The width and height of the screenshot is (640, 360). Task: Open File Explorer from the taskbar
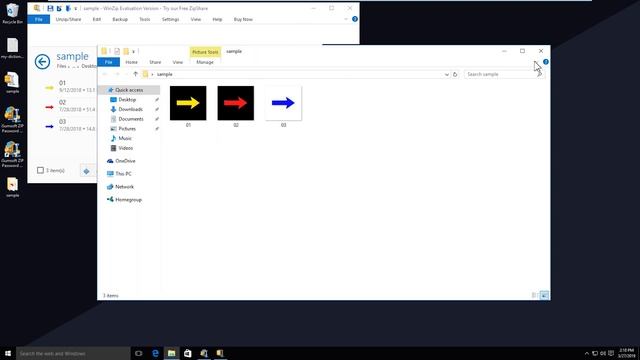[x=171, y=353]
